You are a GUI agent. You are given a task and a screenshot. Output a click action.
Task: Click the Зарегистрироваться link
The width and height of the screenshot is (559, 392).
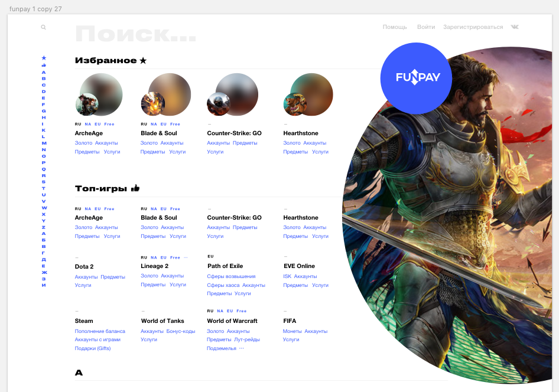tap(473, 27)
